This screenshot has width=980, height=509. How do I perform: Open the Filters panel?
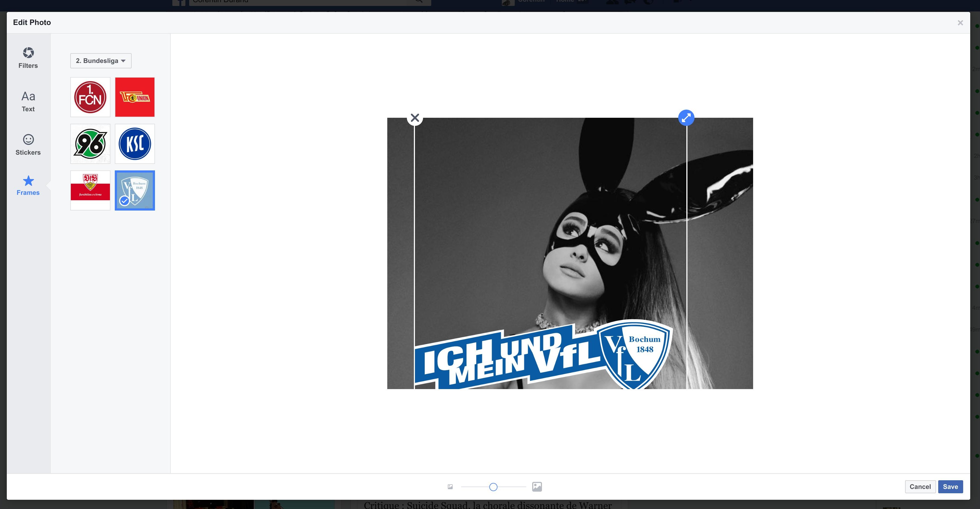point(28,58)
